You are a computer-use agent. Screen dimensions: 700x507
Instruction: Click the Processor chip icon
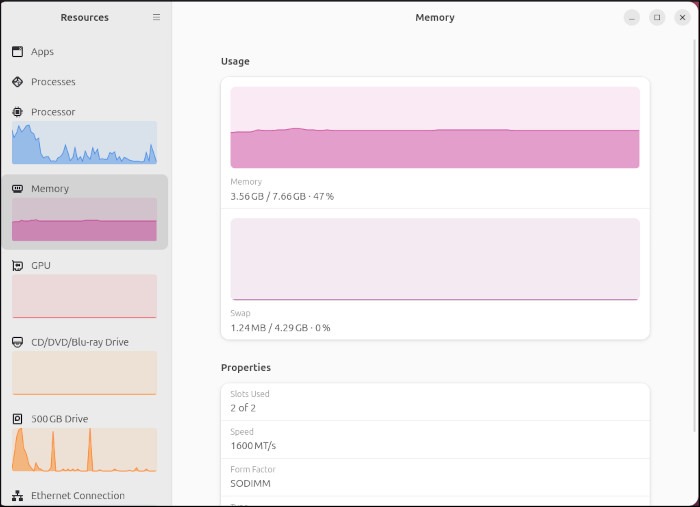coord(18,112)
